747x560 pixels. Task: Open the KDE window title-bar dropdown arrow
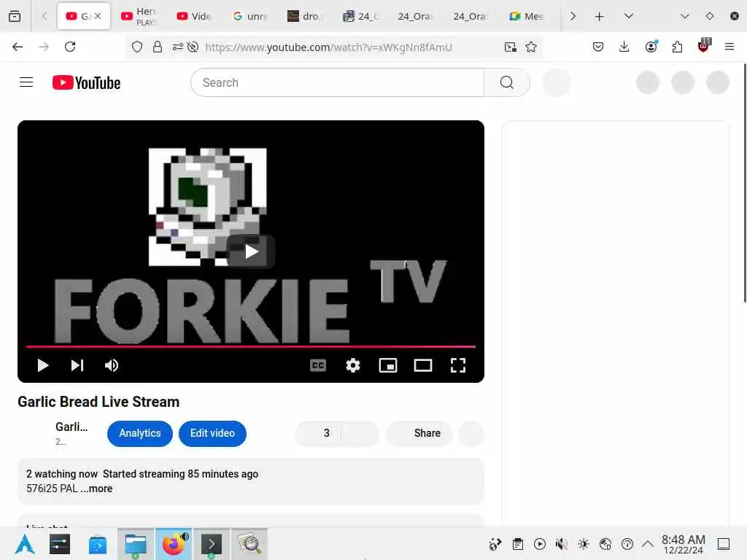(x=684, y=16)
